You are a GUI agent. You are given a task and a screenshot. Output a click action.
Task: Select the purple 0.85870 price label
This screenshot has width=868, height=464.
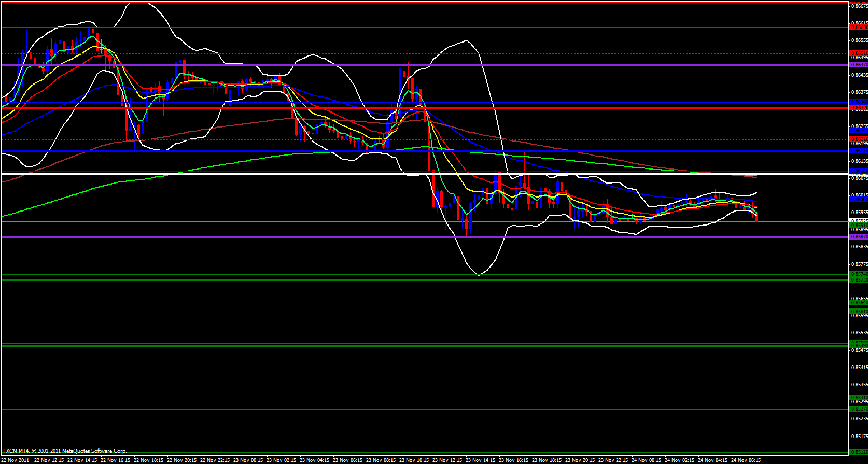pyautogui.click(x=858, y=237)
